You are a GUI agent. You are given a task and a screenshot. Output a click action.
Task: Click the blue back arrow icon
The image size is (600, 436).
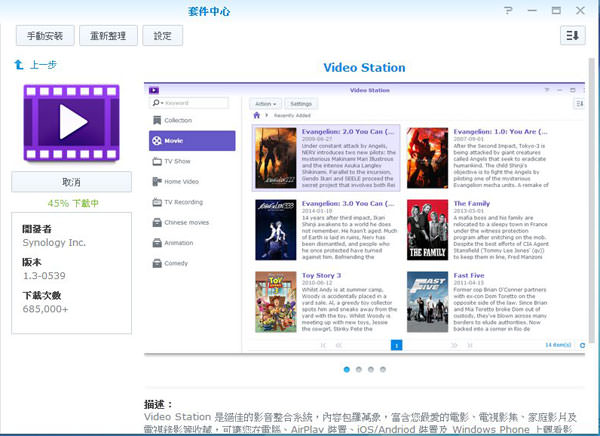click(x=19, y=65)
